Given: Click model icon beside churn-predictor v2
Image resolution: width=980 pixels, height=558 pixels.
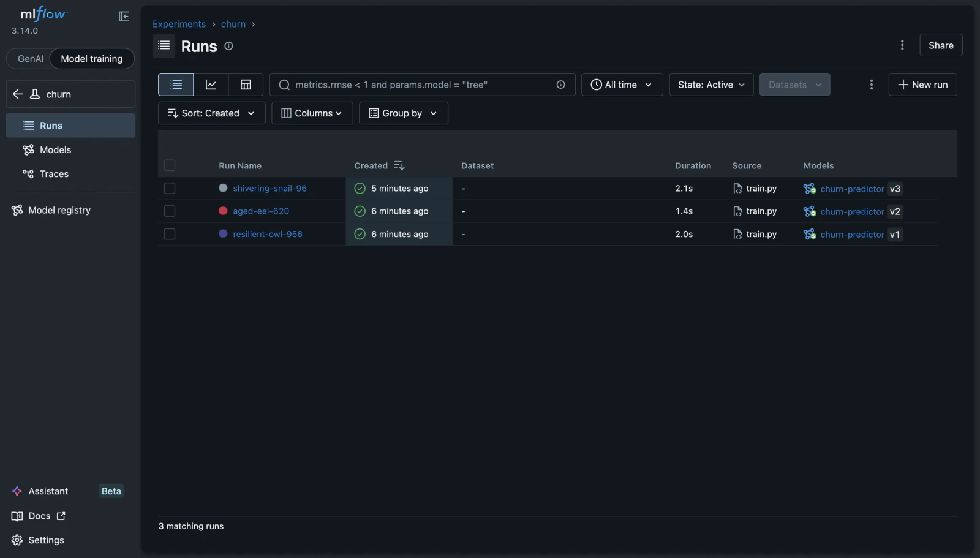Looking at the screenshot, I should point(810,211).
